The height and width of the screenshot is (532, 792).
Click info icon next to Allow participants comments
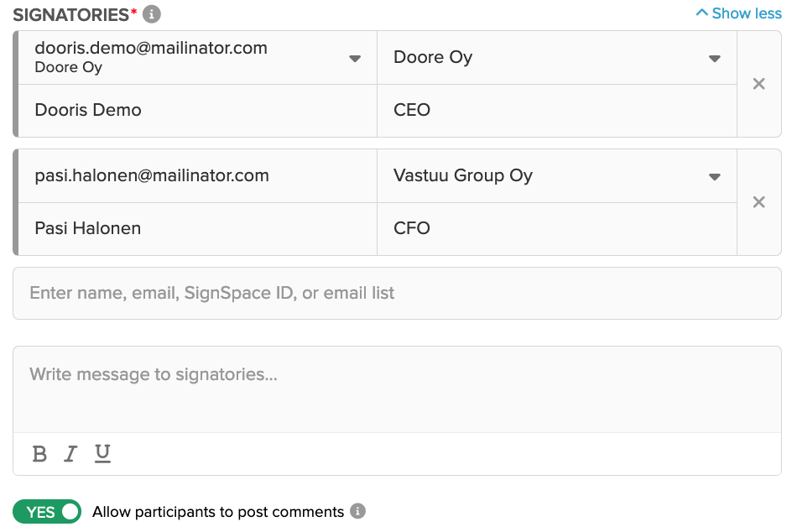357,511
